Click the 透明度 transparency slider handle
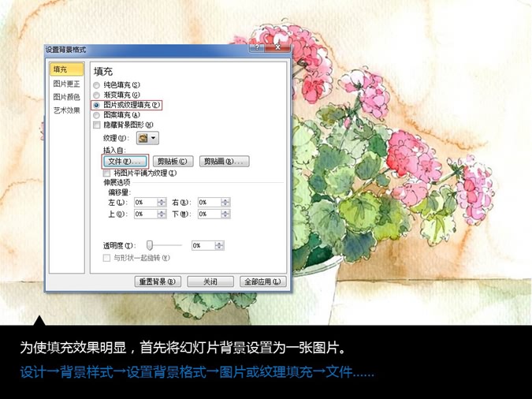 point(149,245)
